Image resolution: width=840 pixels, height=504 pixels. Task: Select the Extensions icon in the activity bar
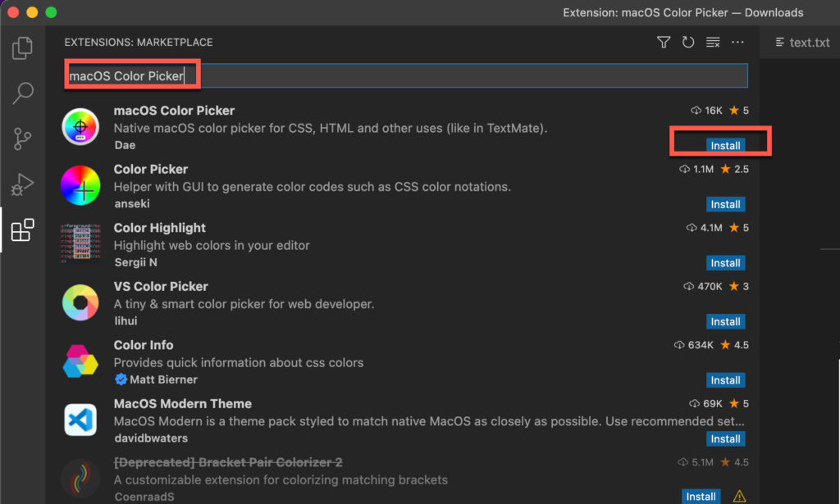22,230
